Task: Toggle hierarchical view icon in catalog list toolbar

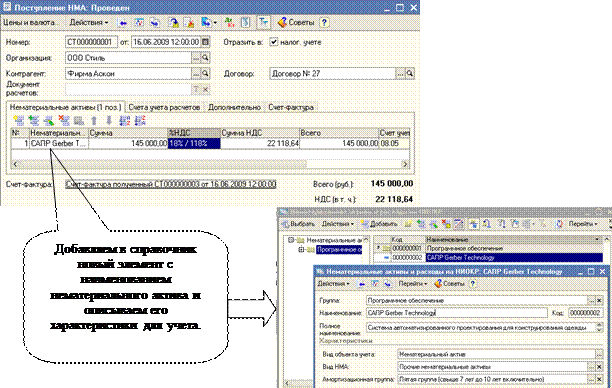Action: 474,224
